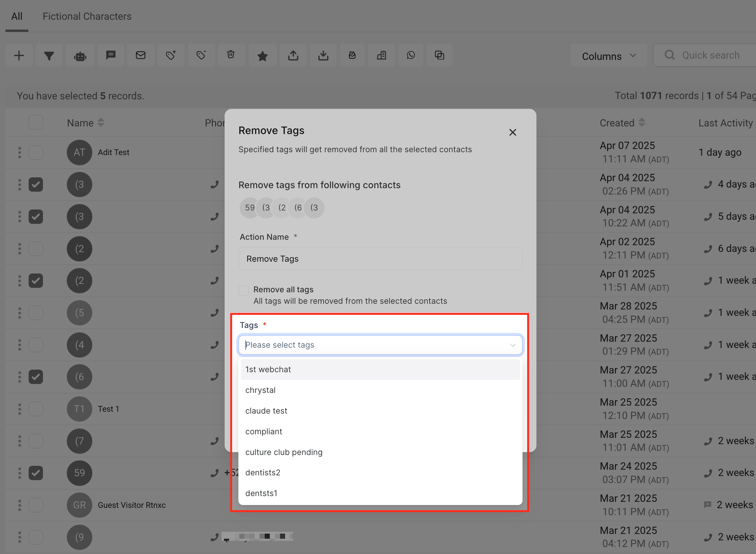Click the download import icon
The width and height of the screenshot is (756, 554).
point(323,55)
